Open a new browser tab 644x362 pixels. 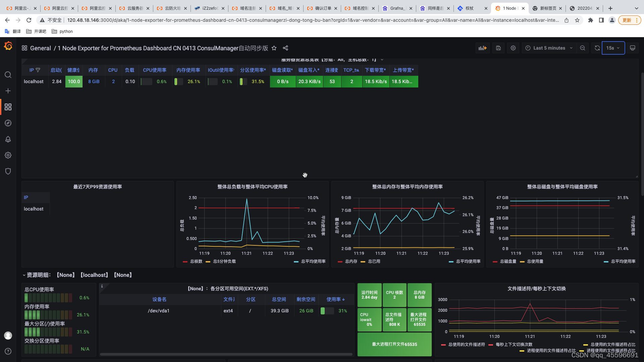pyautogui.click(x=610, y=8)
